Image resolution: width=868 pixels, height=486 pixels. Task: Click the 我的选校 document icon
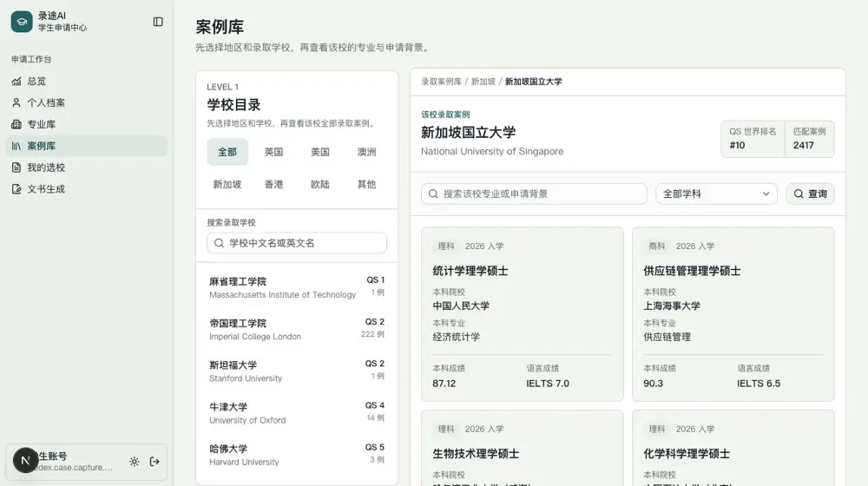(16, 167)
